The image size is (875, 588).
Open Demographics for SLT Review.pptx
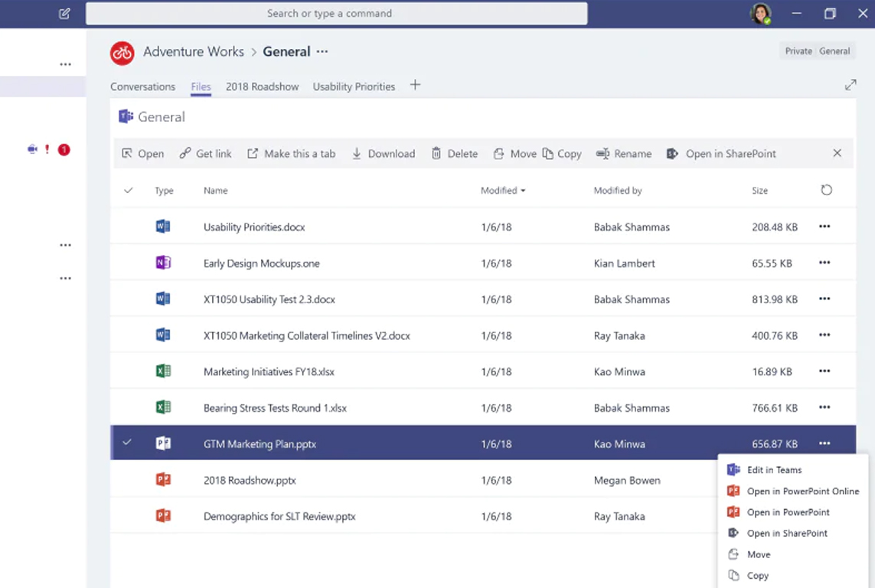pos(279,517)
